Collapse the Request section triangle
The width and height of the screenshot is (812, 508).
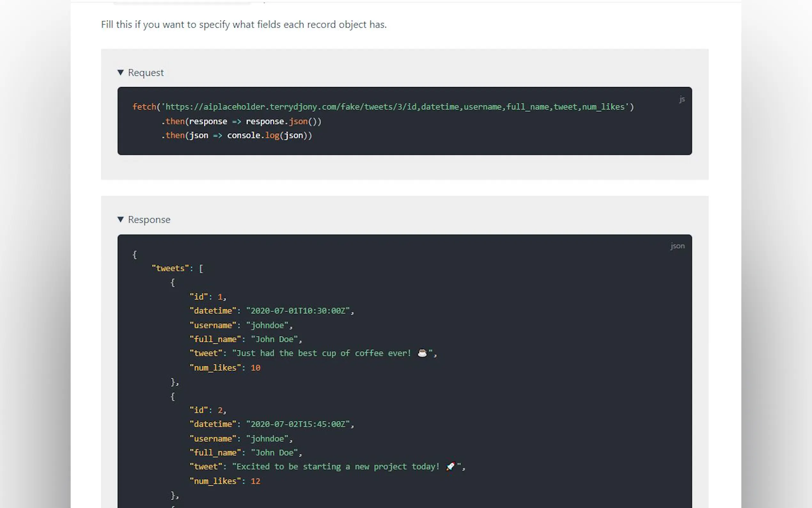pyautogui.click(x=121, y=73)
